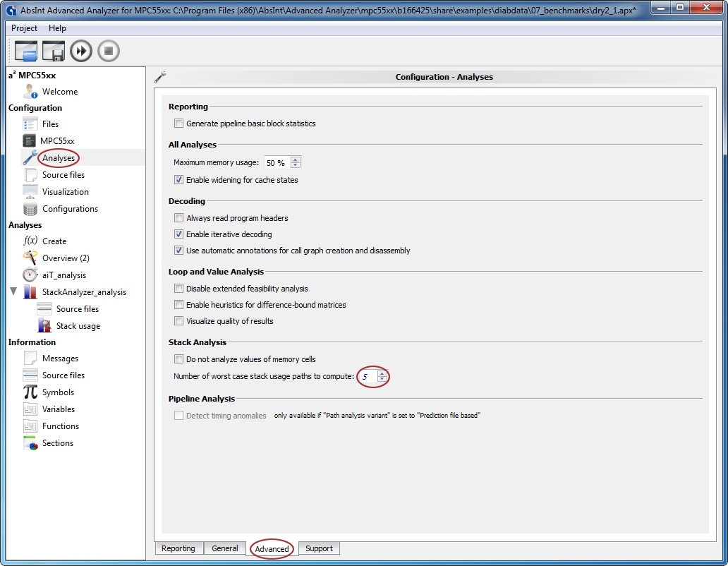Check Disable extended feasibility analysis

coord(178,289)
